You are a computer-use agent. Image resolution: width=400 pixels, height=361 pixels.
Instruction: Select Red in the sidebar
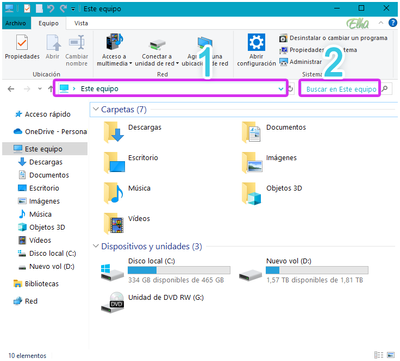(26, 301)
